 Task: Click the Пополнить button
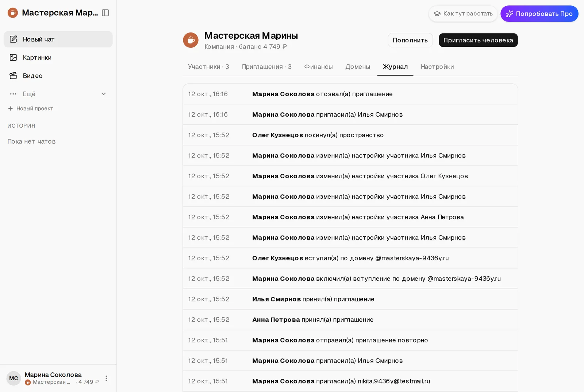410,40
